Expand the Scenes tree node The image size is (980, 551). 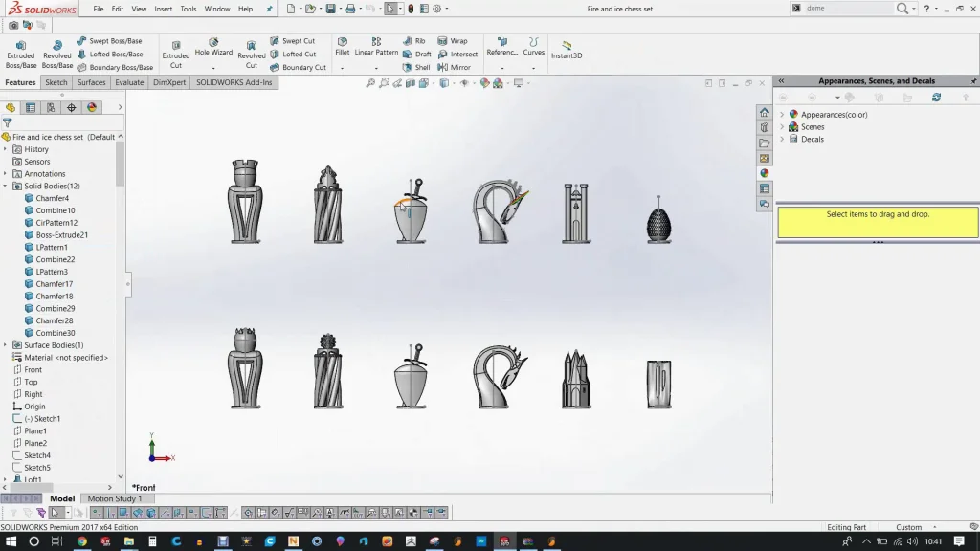[782, 127]
